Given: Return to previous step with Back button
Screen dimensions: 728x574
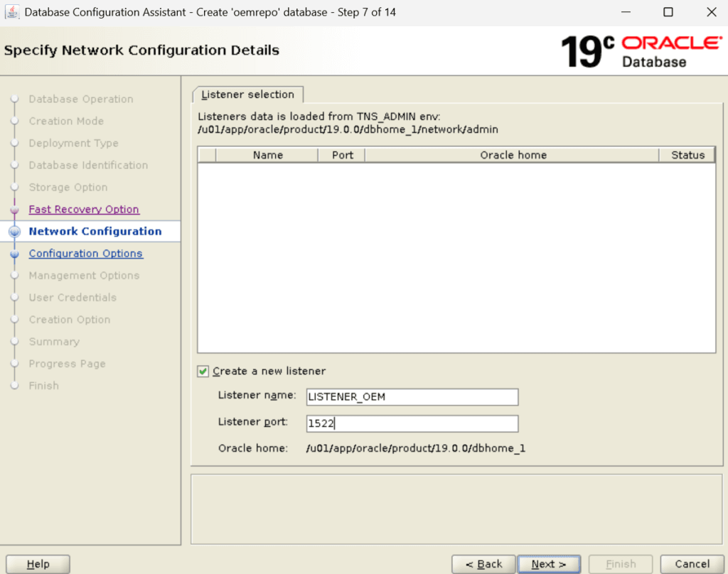Looking at the screenshot, I should [x=483, y=564].
